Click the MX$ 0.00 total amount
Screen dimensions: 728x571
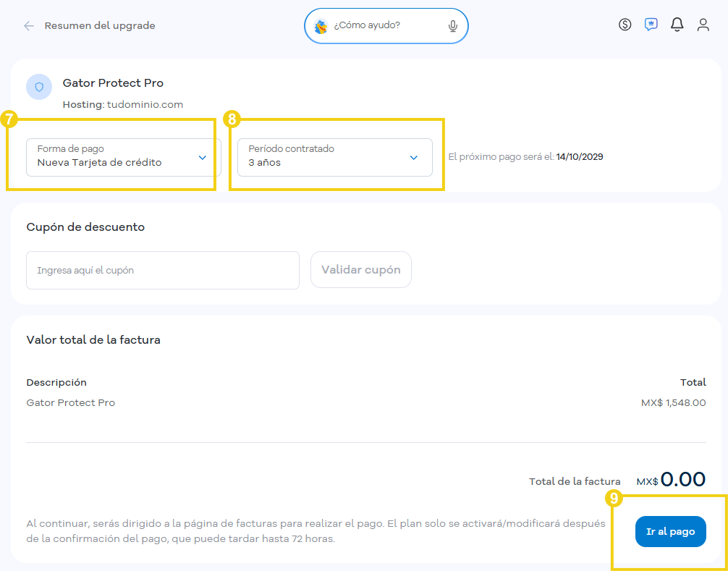(x=671, y=479)
